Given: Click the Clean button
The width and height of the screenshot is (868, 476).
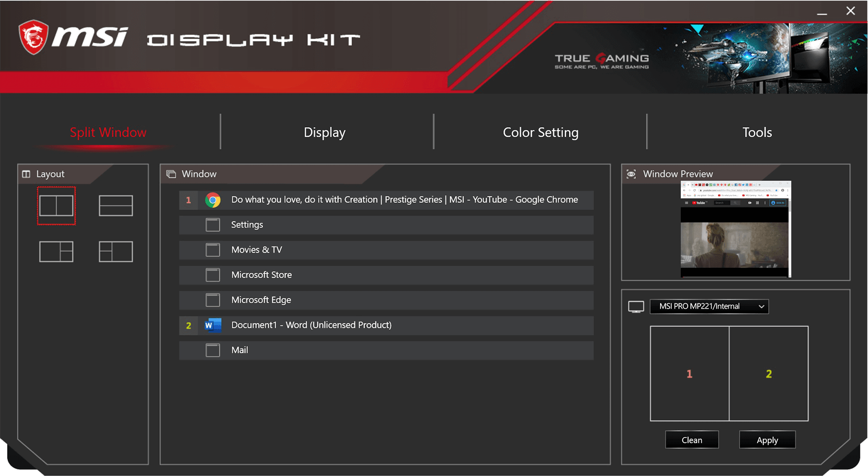Looking at the screenshot, I should (691, 440).
